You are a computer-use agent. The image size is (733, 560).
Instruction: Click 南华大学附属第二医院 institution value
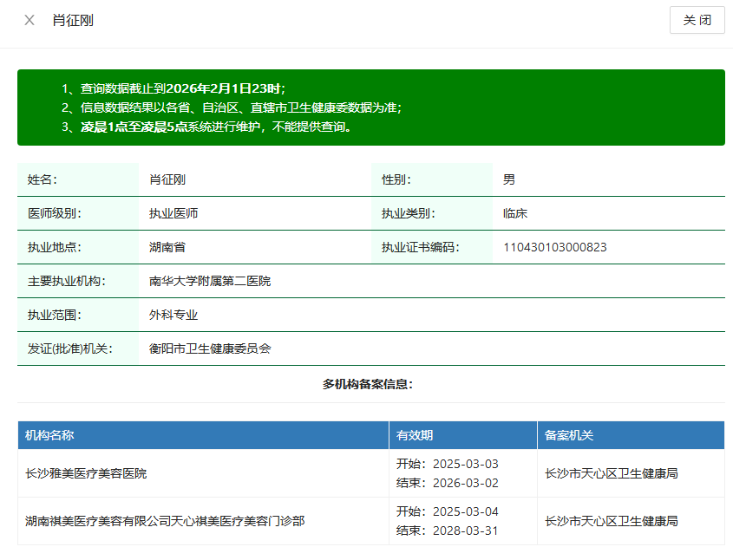[x=210, y=281]
